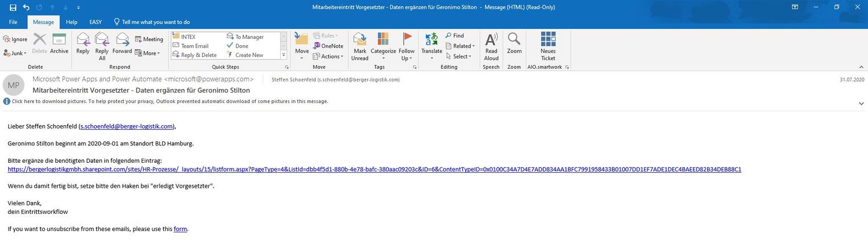868x245 pixels.
Task: Open the Actions dropdown
Action: tap(329, 56)
